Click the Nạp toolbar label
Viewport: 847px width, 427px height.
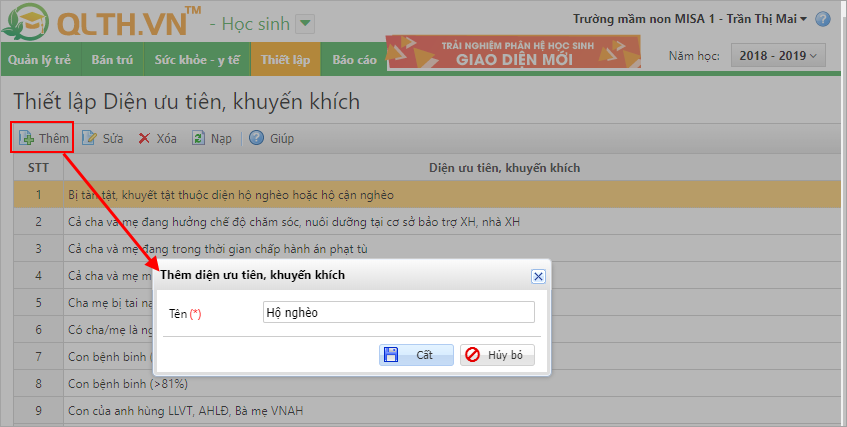(x=221, y=139)
